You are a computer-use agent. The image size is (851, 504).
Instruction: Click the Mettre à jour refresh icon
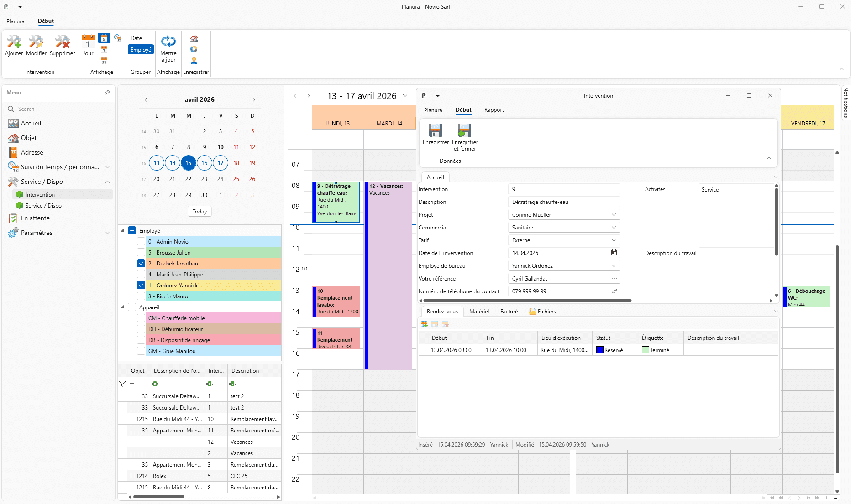[x=168, y=42]
